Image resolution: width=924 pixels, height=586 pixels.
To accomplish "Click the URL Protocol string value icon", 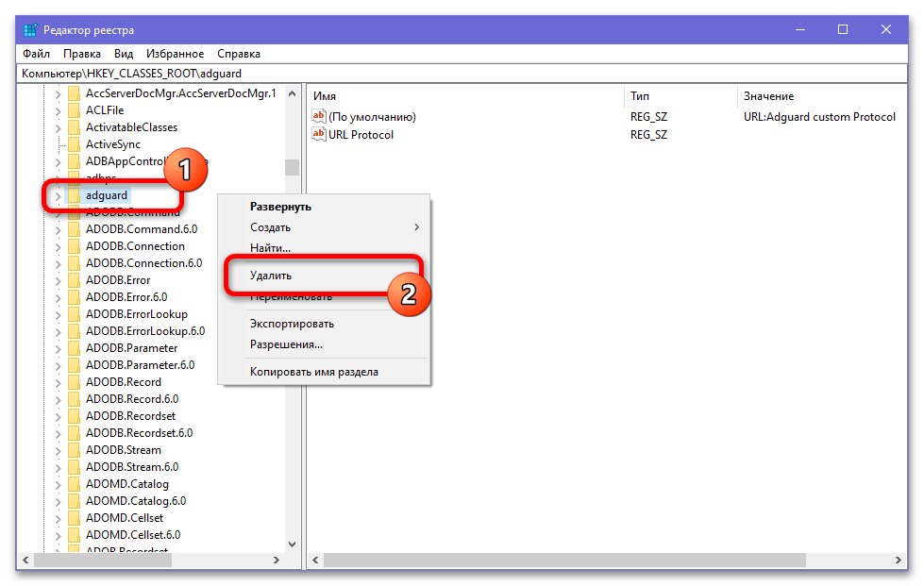I will (319, 134).
